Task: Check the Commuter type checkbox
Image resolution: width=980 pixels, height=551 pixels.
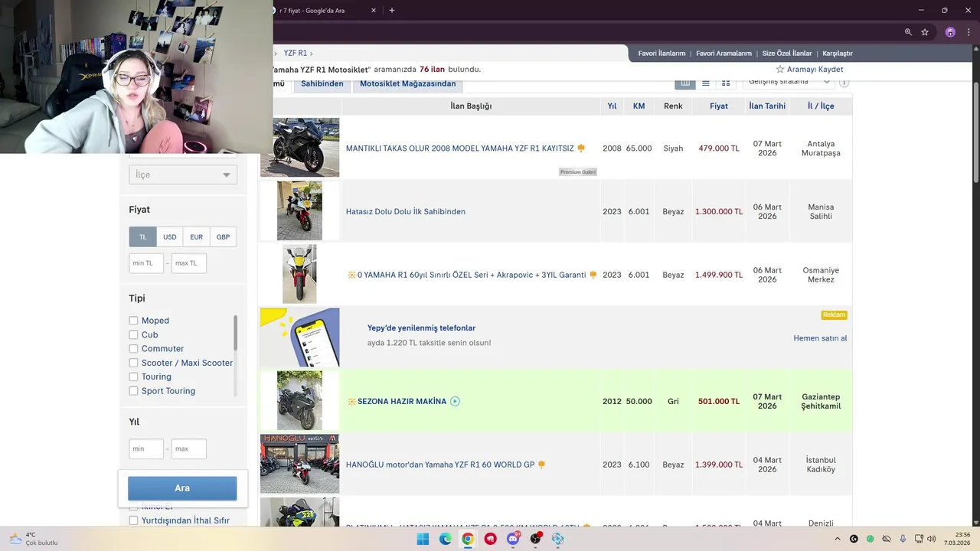Action: tap(133, 349)
